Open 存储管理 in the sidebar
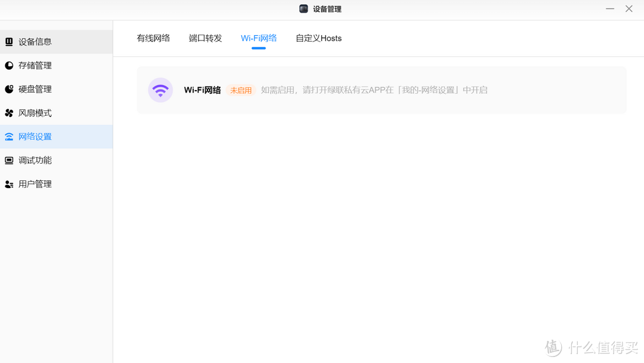The height and width of the screenshot is (363, 644). [56, 65]
